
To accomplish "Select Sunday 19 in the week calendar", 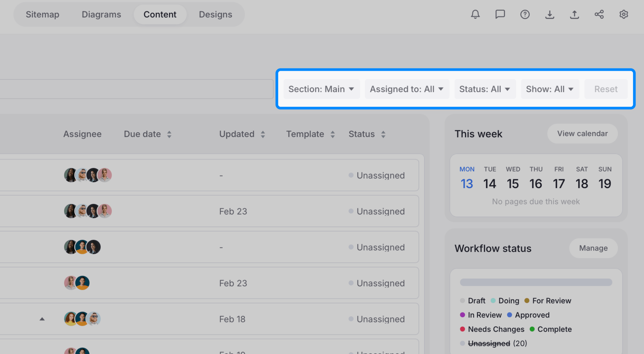I will pyautogui.click(x=605, y=178).
